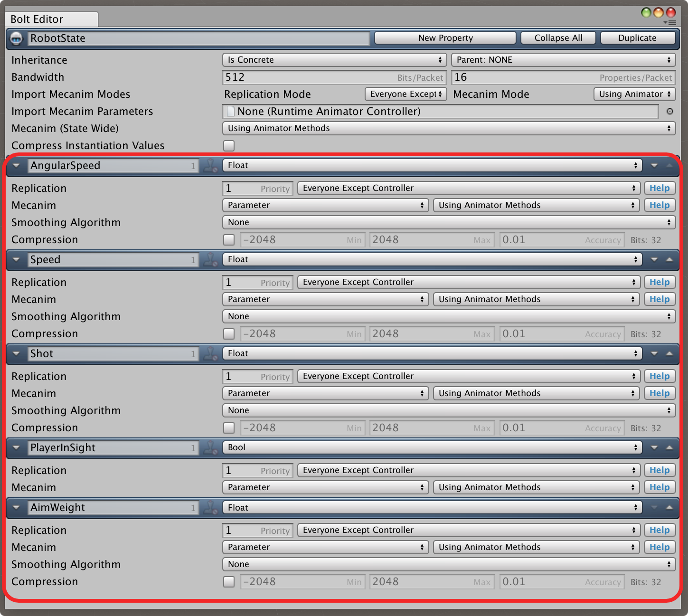Click the AngularSpeed property name field
The height and width of the screenshot is (616, 688).
pyautogui.click(x=113, y=166)
